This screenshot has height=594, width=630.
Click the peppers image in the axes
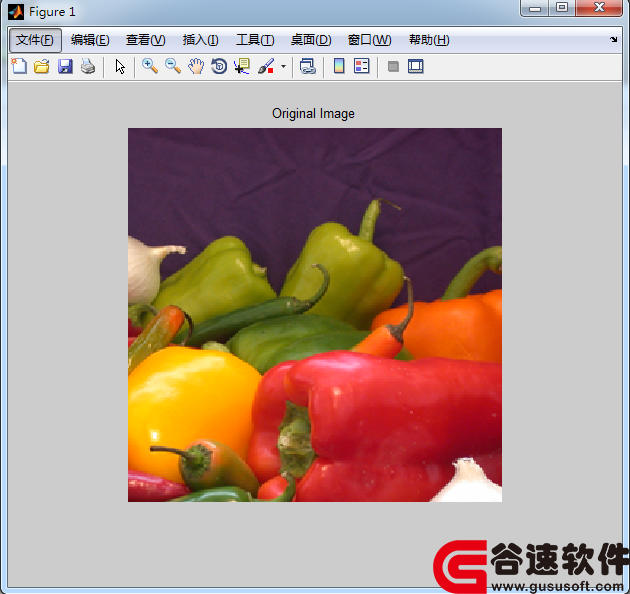coord(315,315)
